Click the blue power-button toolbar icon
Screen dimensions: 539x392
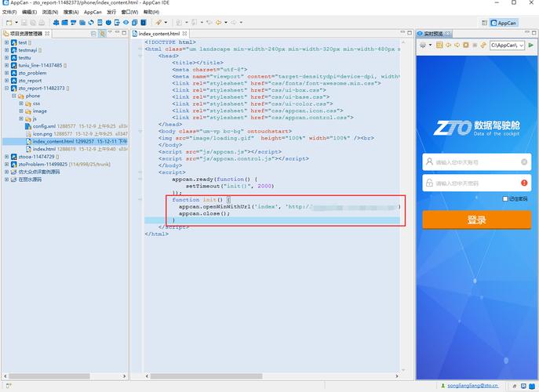tap(108, 23)
